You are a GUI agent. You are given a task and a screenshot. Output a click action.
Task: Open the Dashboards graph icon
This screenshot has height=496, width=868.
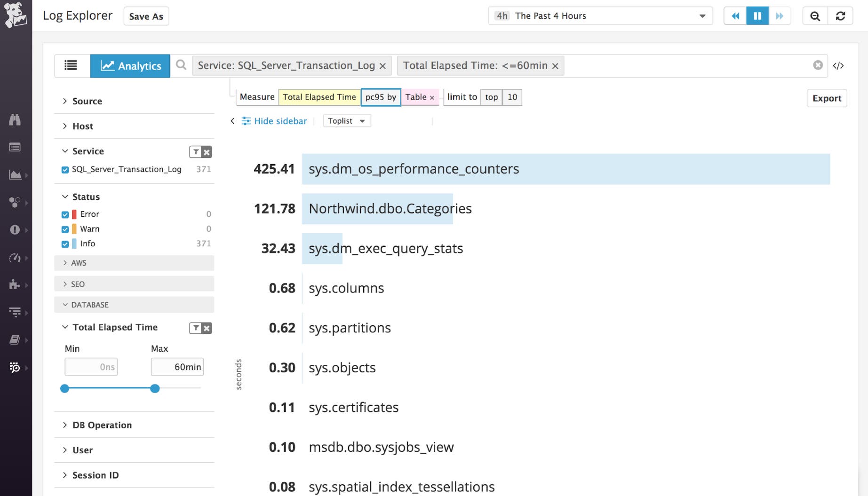pyautogui.click(x=15, y=175)
